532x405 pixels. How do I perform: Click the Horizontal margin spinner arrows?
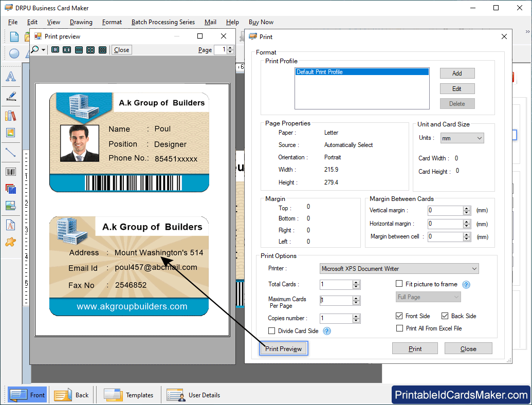pyautogui.click(x=467, y=224)
